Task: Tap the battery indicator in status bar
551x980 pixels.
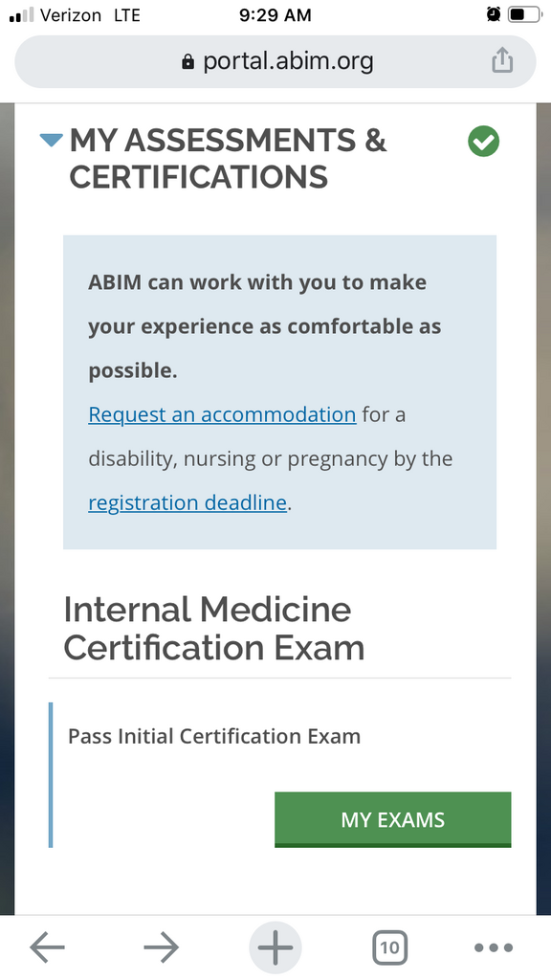Action: [523, 15]
